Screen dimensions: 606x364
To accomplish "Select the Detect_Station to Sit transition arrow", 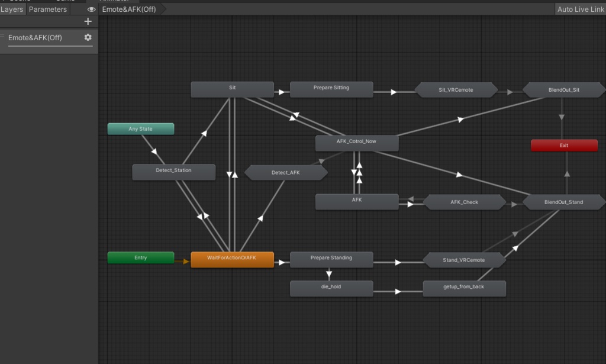I will point(204,133).
